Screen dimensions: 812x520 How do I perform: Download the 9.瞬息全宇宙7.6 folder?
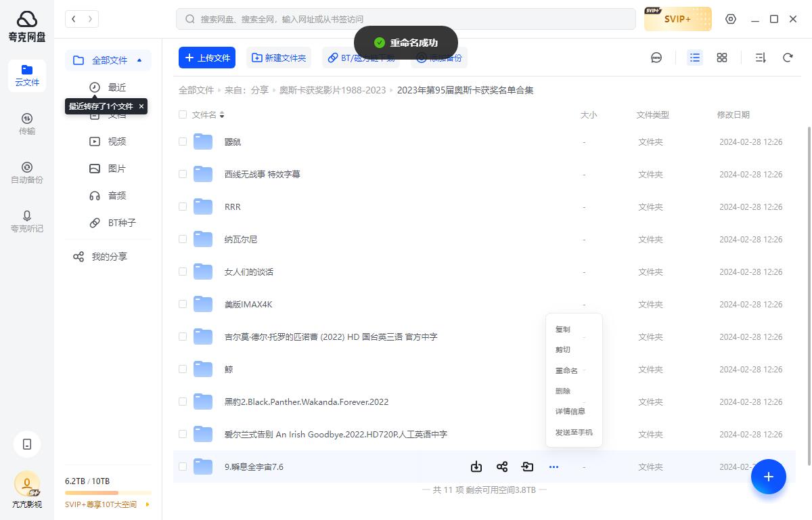point(476,467)
